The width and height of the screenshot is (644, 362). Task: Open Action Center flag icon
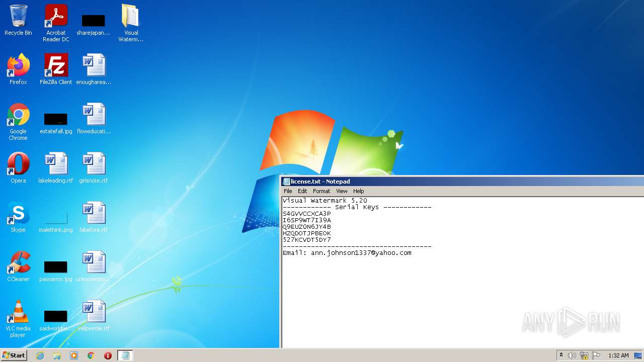pos(596,355)
